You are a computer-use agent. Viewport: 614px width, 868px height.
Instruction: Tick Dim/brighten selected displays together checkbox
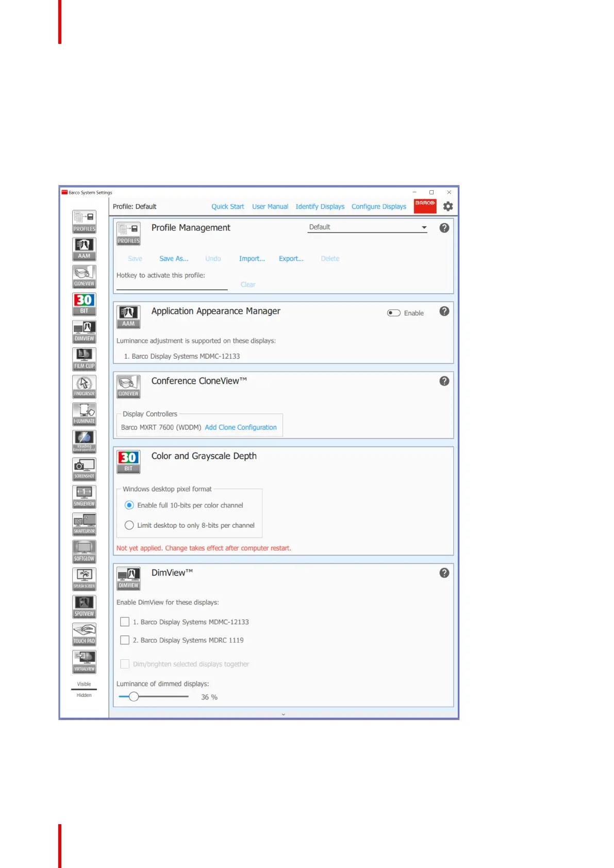tap(125, 664)
